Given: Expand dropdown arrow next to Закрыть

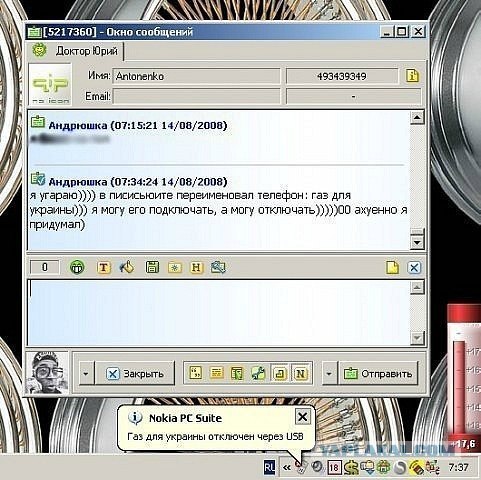Looking at the screenshot, I should click(x=86, y=373).
